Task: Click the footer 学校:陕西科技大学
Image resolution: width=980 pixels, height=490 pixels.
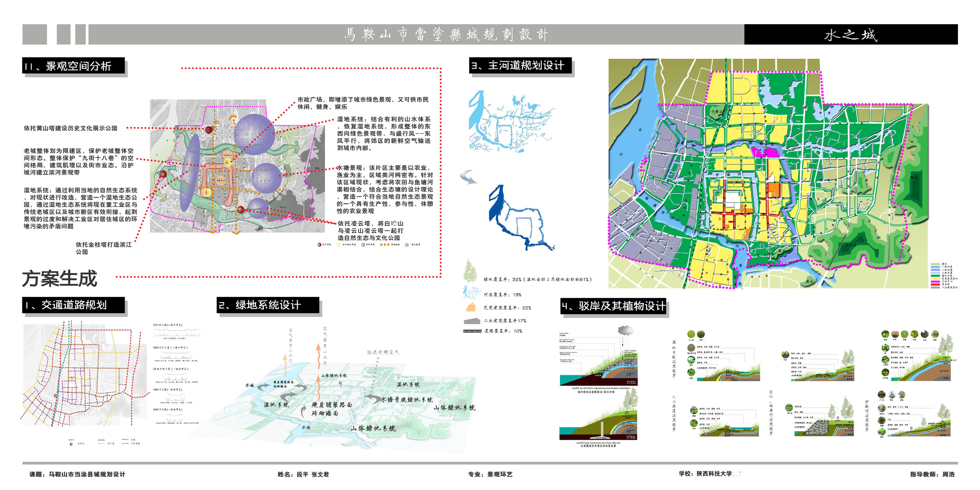Action: 705,474
